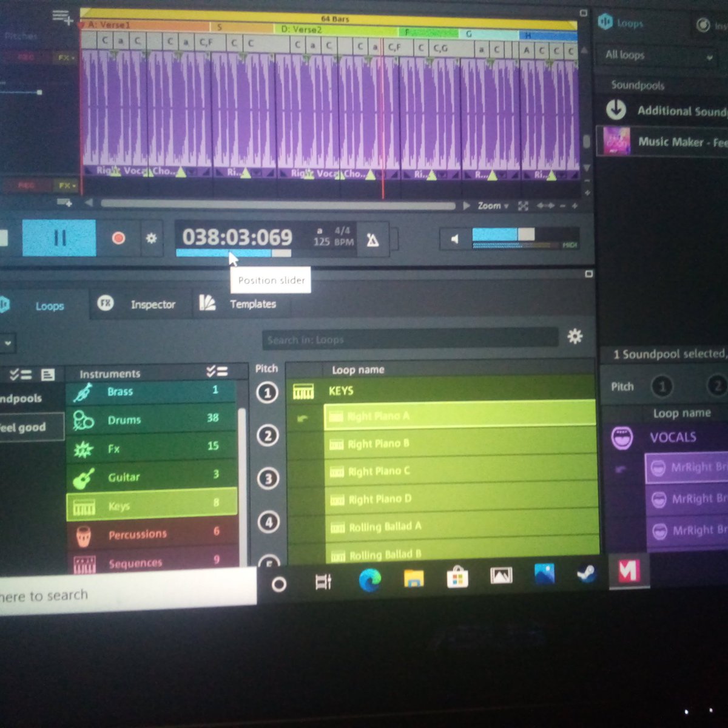The image size is (728, 728).
Task: Select the Right Piano B loop
Action: coord(460,443)
